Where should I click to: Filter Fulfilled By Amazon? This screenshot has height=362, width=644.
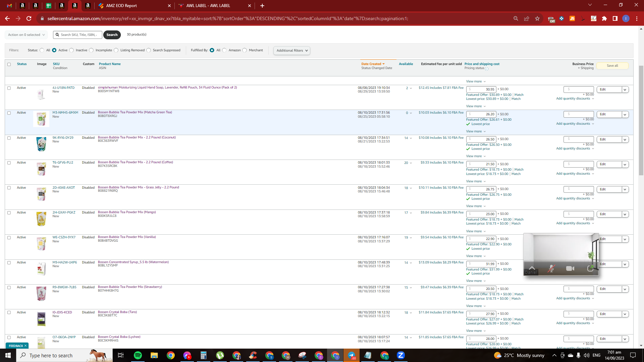tap(224, 50)
